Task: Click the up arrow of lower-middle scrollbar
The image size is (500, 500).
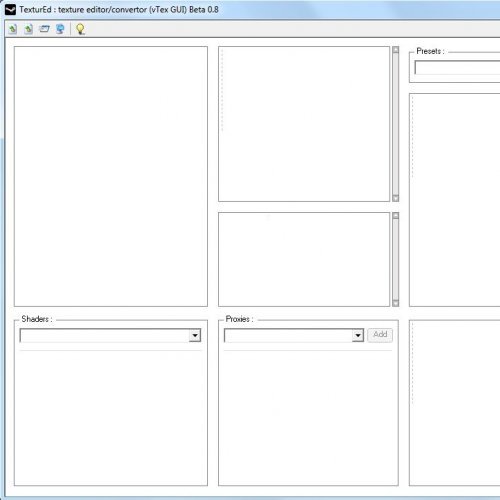Action: pyautogui.click(x=396, y=216)
